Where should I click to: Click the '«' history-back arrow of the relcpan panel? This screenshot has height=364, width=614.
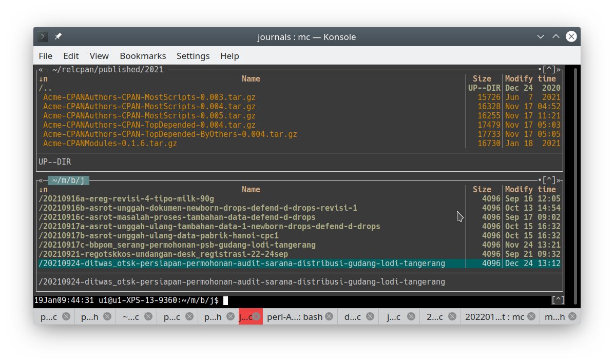pos(41,70)
